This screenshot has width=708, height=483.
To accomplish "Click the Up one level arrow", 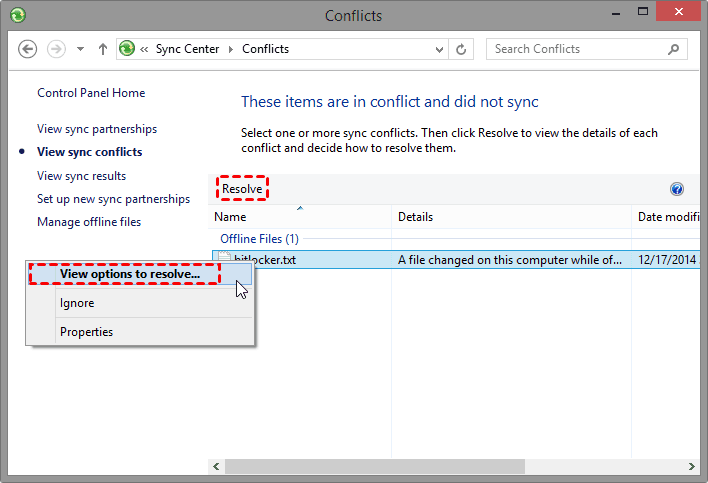I will [103, 49].
